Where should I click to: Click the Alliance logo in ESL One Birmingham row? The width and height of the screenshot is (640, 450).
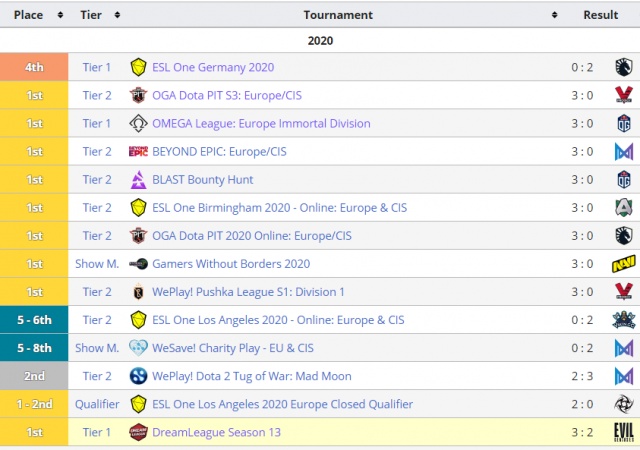tap(623, 208)
